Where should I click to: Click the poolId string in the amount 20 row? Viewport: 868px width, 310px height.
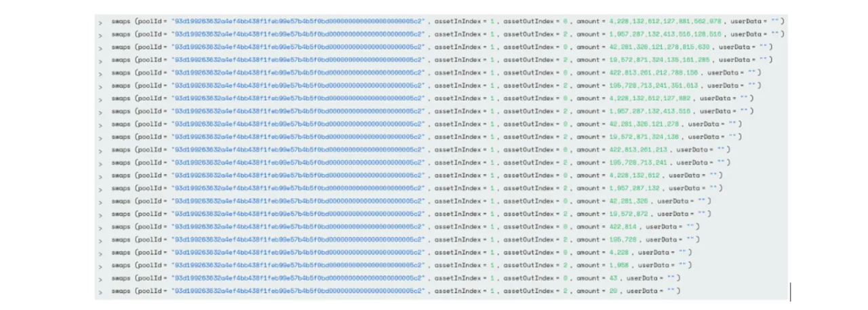tap(298, 292)
